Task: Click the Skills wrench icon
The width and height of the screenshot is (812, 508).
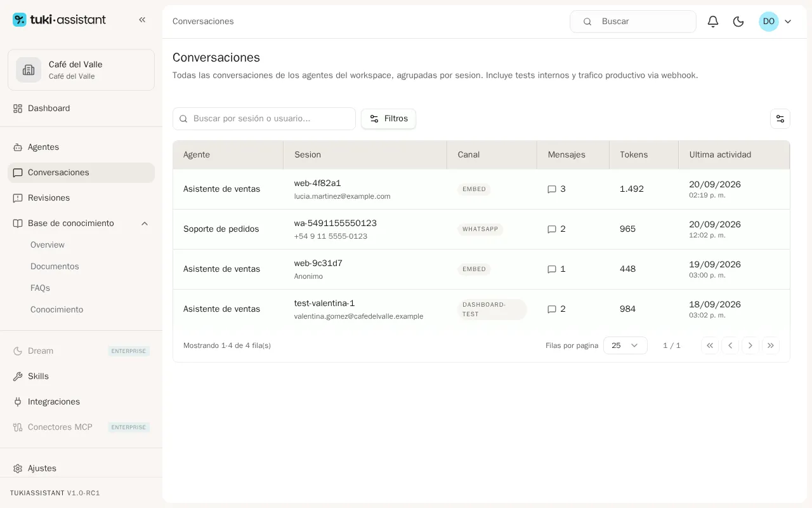Action: click(18, 377)
